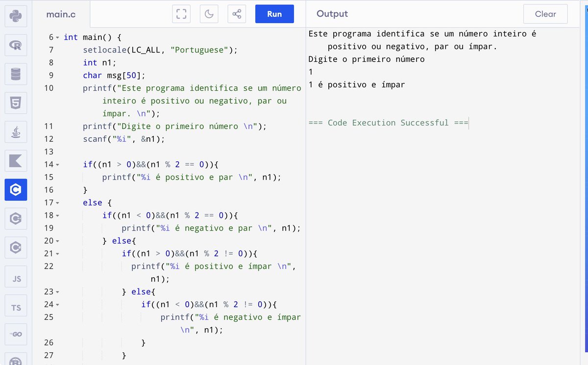Click '=== Code Execution Successful ===' message
This screenshot has height=365, width=588.
pos(389,123)
